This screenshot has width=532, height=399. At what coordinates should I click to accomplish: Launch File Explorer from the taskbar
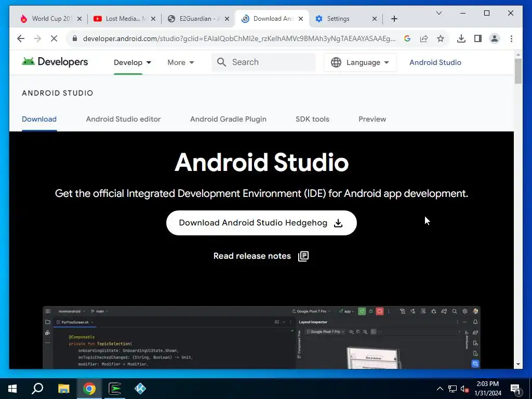pyautogui.click(x=63, y=389)
